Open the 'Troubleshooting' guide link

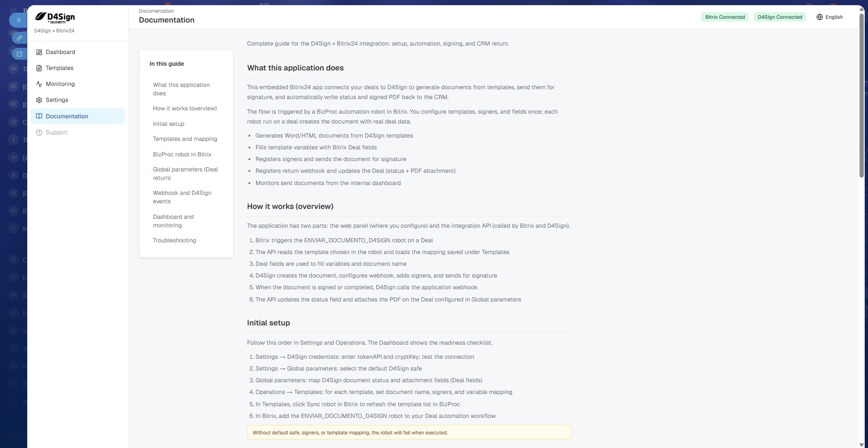(174, 240)
